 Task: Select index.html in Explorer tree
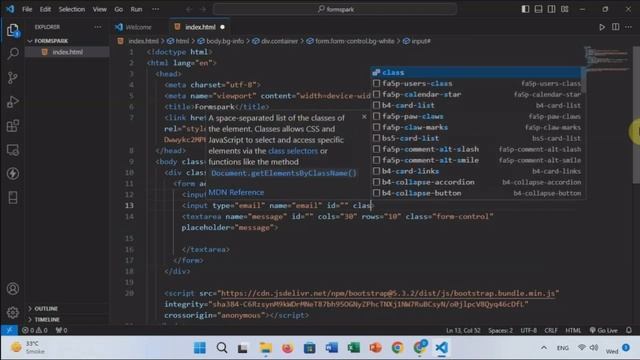(x=67, y=52)
